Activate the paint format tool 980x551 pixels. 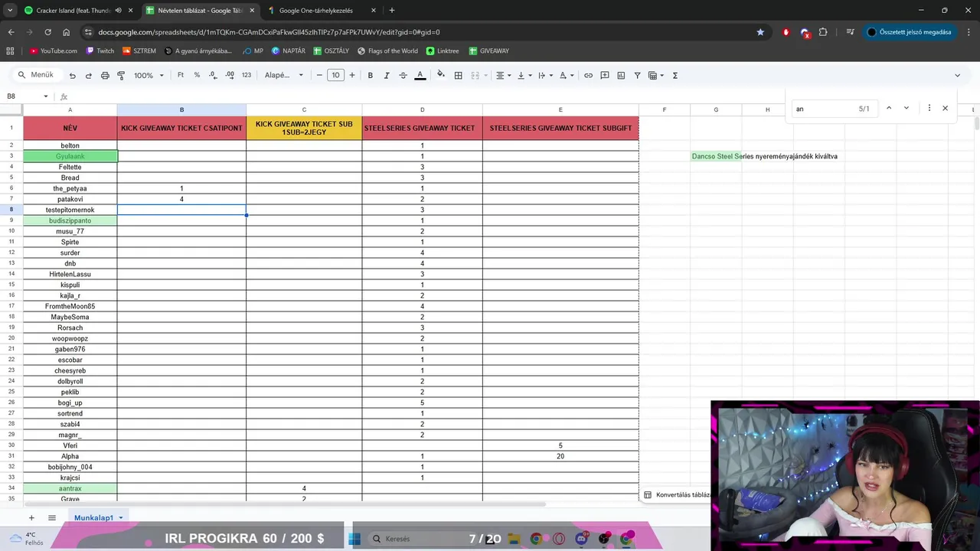121,75
